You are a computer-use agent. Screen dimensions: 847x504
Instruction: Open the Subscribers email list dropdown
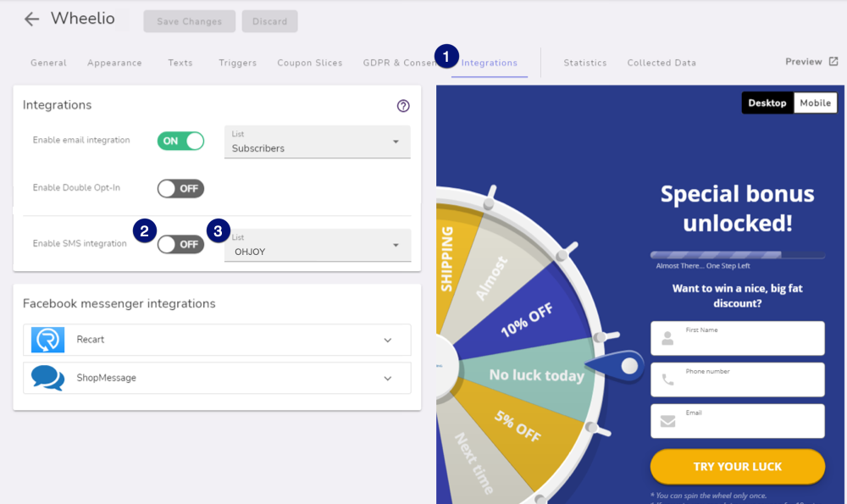pyautogui.click(x=317, y=142)
